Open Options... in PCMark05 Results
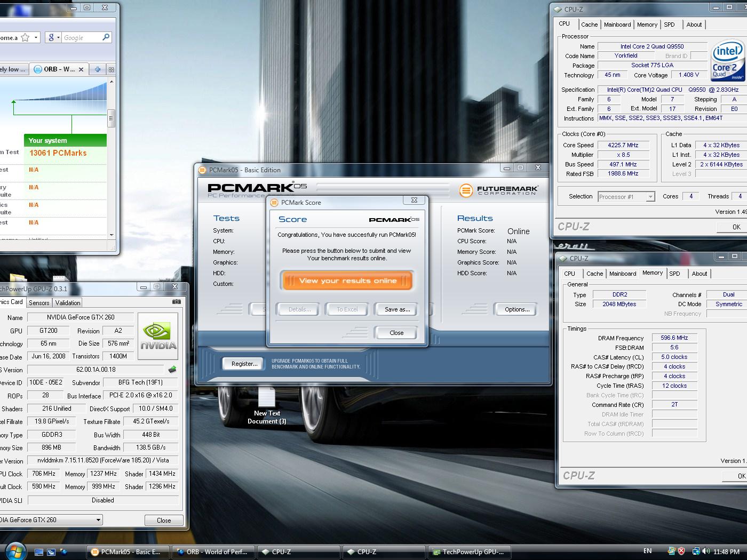Viewport: 747px width, 560px height. (x=516, y=309)
